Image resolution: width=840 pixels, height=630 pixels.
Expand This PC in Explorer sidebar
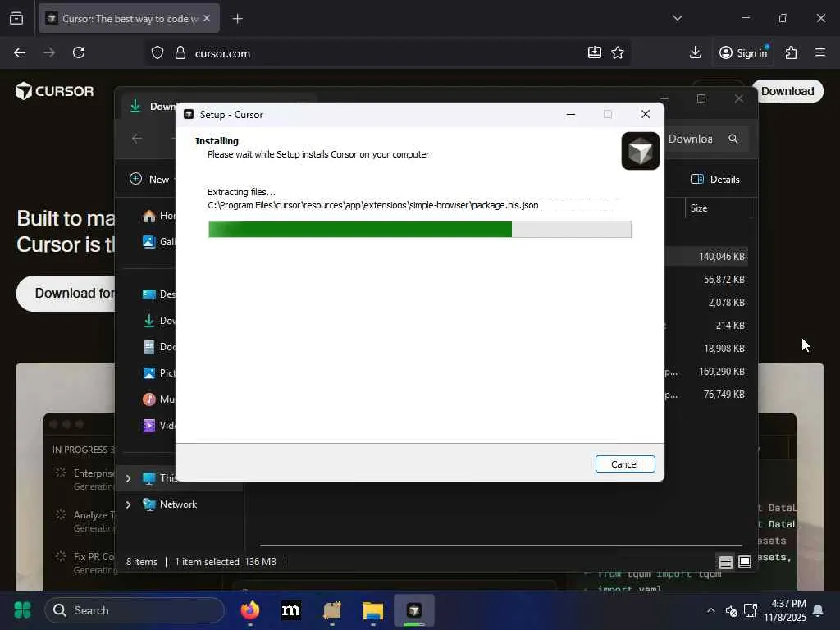tap(128, 478)
